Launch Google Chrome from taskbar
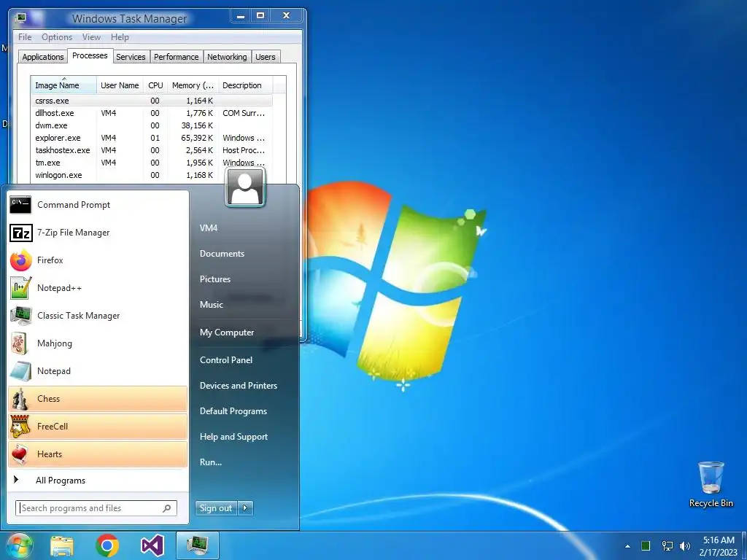The image size is (747, 560). coord(107,545)
